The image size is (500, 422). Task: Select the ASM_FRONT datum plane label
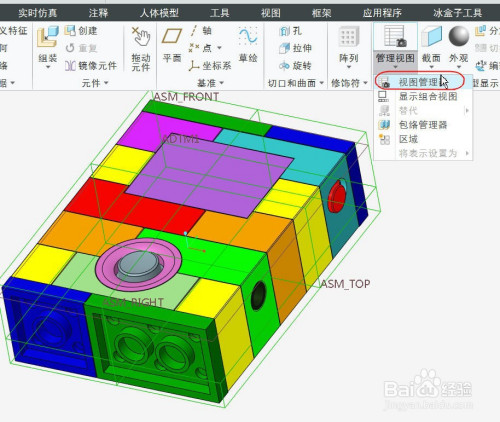186,97
